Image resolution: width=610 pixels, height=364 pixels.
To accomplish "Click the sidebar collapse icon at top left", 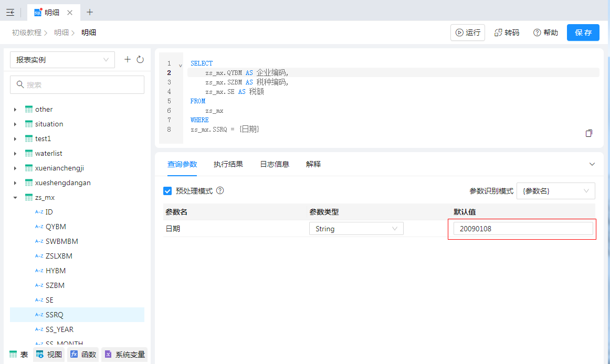I will [10, 12].
